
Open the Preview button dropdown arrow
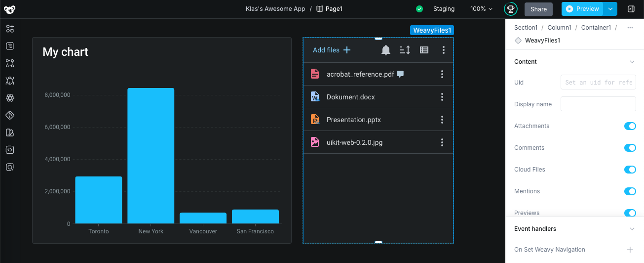click(x=610, y=9)
